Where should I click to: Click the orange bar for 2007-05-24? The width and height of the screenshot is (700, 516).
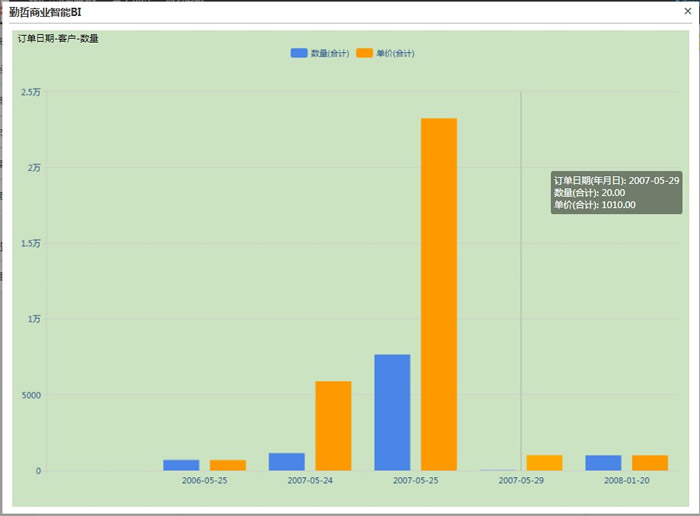(x=333, y=425)
